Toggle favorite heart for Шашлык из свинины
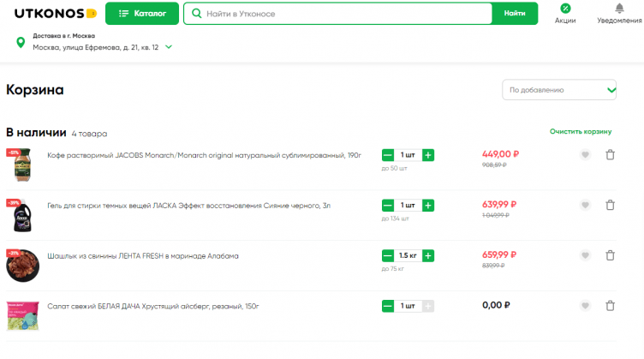Screen dimensions: 644x359 coord(585,255)
